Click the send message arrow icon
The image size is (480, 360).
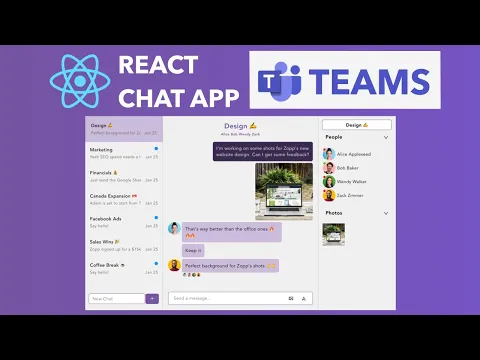(304, 299)
